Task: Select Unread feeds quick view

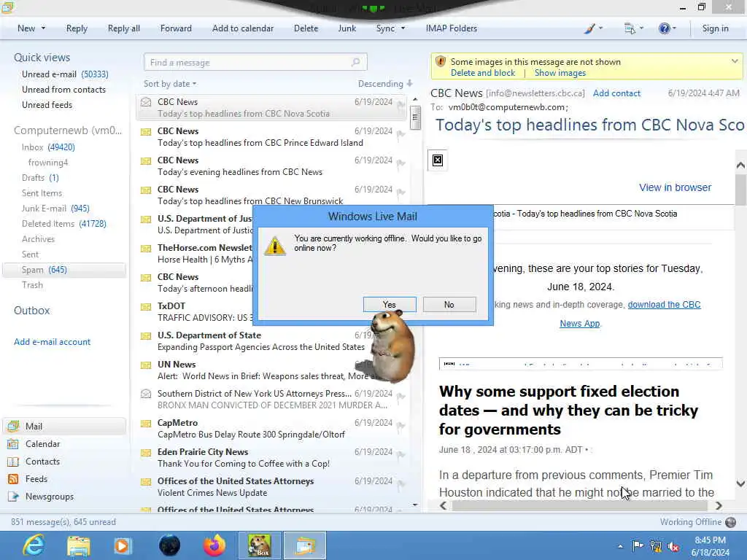Action: (47, 105)
